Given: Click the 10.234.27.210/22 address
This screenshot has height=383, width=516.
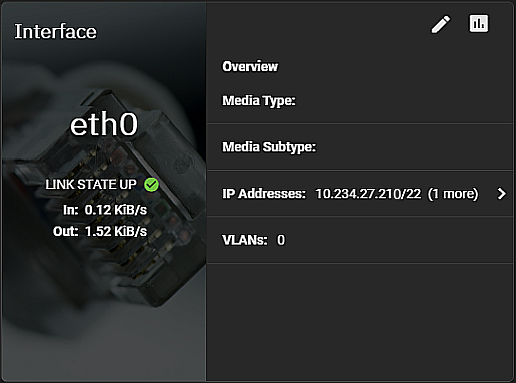Looking at the screenshot, I should pos(368,194).
